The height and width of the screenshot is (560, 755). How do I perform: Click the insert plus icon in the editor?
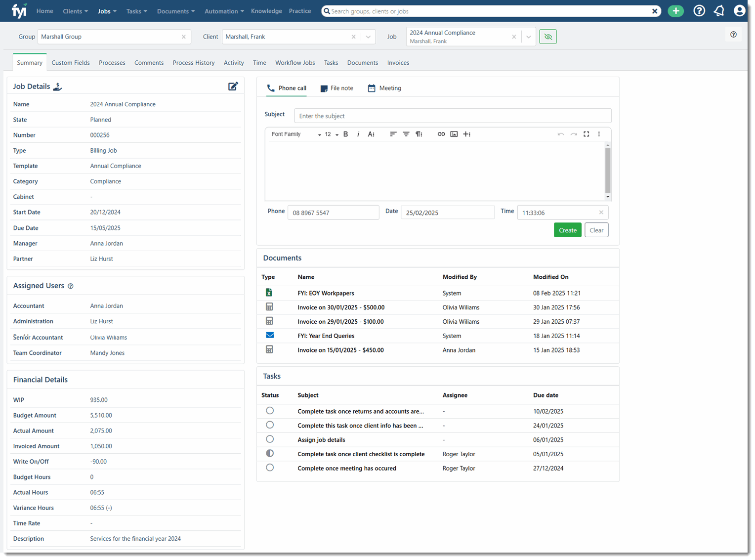coord(467,134)
